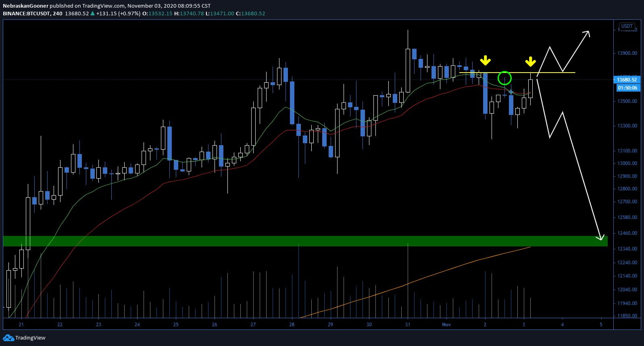This screenshot has height=346, width=644.
Task: Click the NebraskanGooner author name
Action: [25, 6]
